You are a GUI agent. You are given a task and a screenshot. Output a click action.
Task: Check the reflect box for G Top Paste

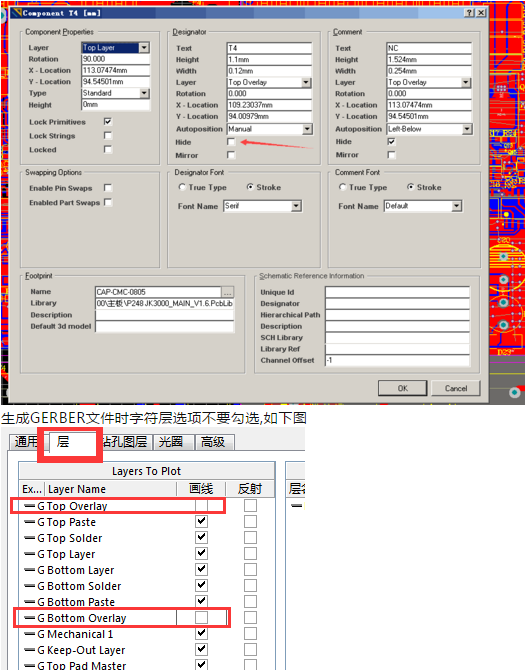[x=250, y=522]
